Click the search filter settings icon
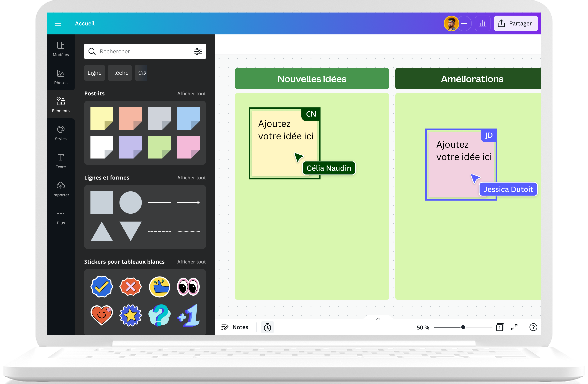588x384 pixels. click(198, 51)
